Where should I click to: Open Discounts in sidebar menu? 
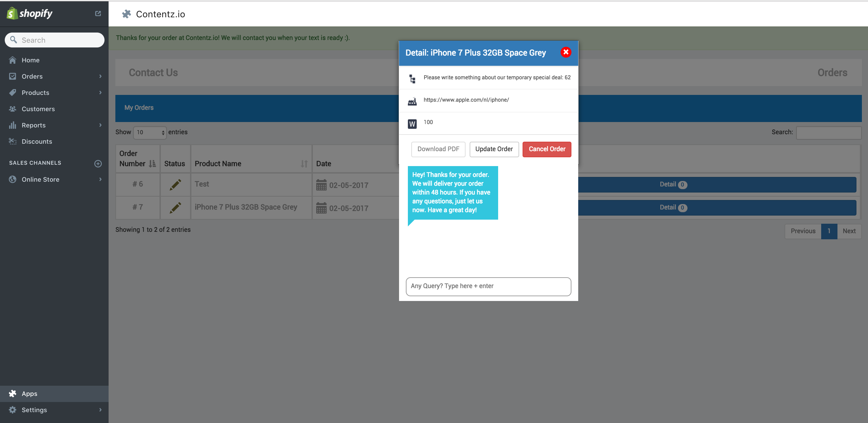point(54,141)
